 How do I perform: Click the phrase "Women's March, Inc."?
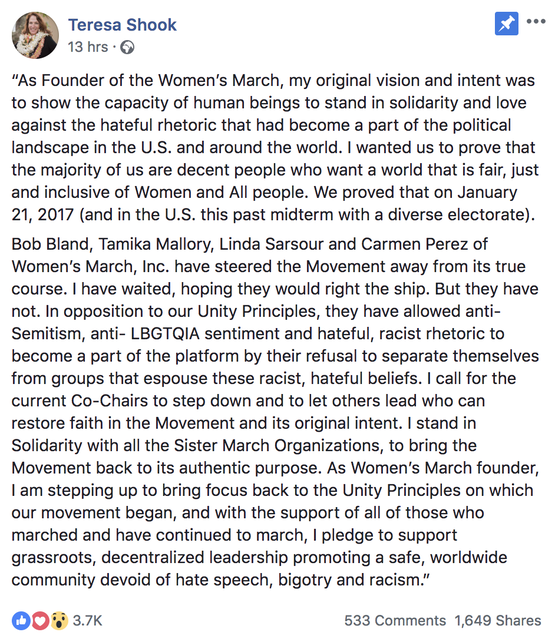(90, 267)
